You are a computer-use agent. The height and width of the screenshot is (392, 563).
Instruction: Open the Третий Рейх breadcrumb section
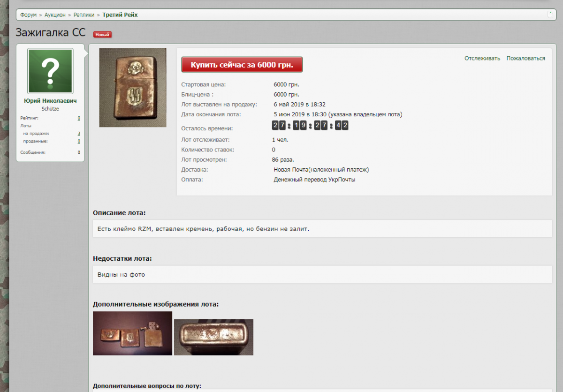pyautogui.click(x=120, y=15)
